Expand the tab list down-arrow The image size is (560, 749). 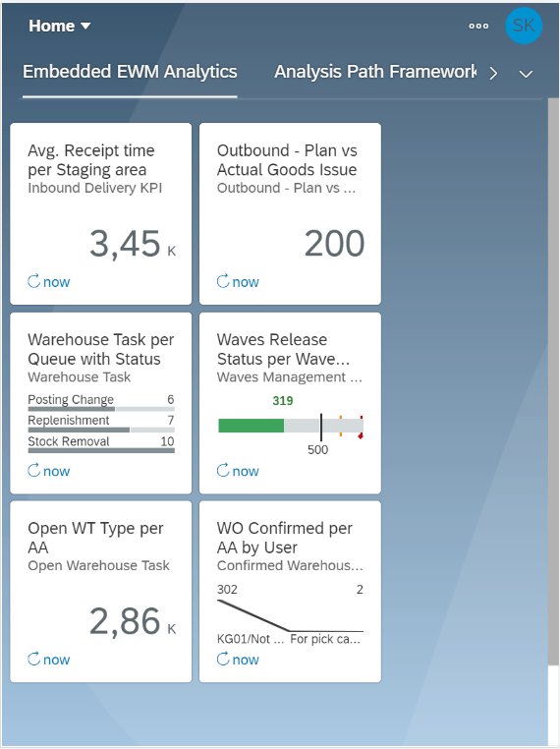[x=526, y=74]
